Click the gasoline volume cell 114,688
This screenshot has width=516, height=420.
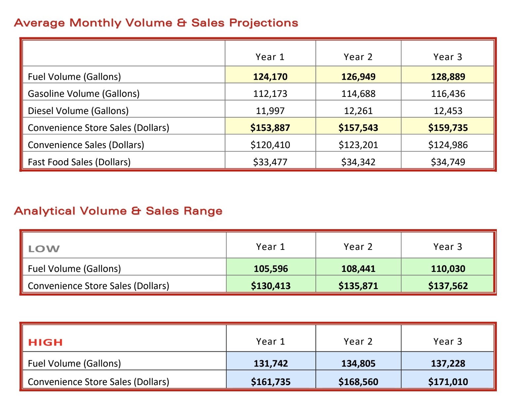tap(358, 94)
